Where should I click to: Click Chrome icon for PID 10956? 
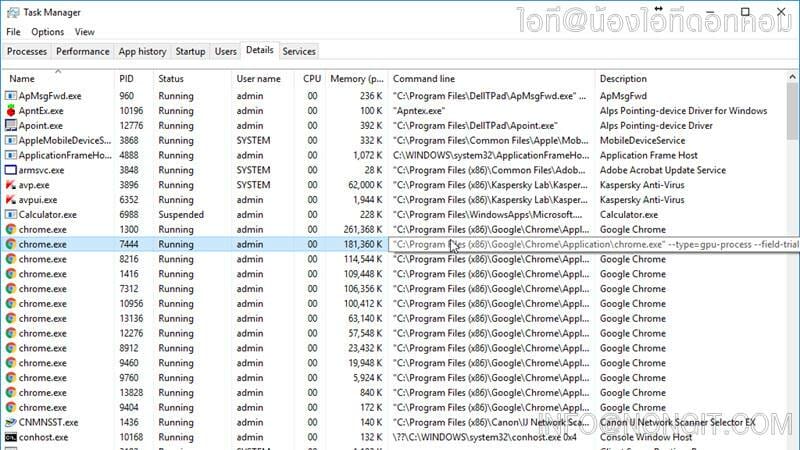click(x=11, y=304)
